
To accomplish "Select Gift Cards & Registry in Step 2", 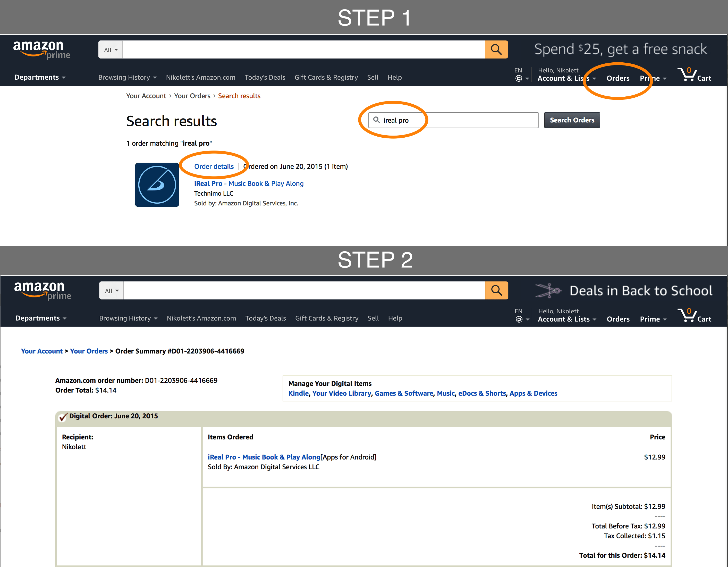I will (327, 318).
